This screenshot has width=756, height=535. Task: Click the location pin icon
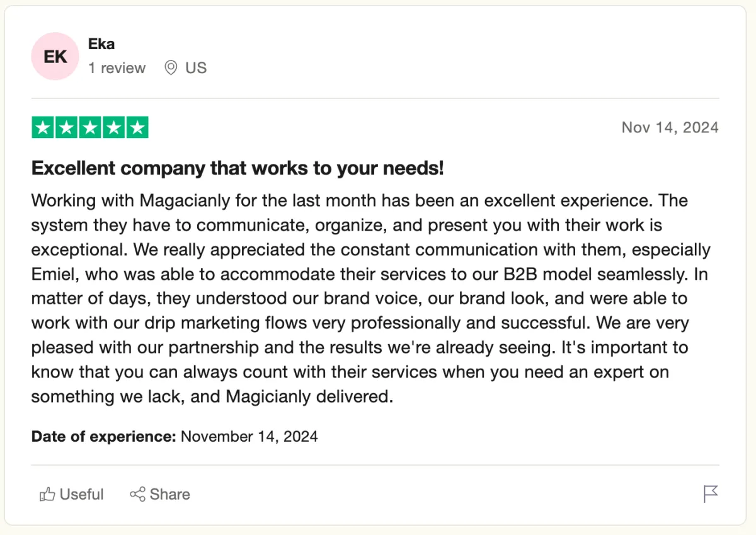pos(171,68)
